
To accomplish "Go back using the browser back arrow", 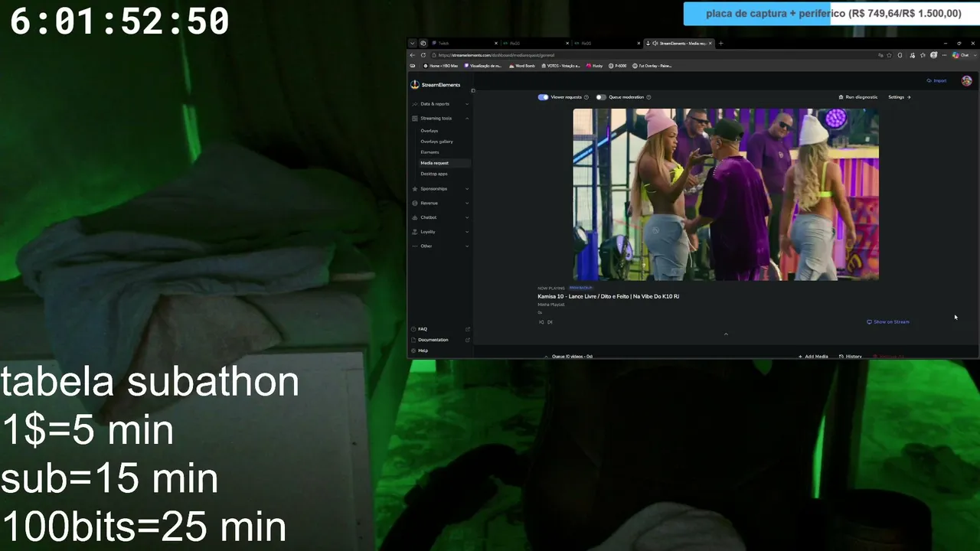I will pos(413,55).
